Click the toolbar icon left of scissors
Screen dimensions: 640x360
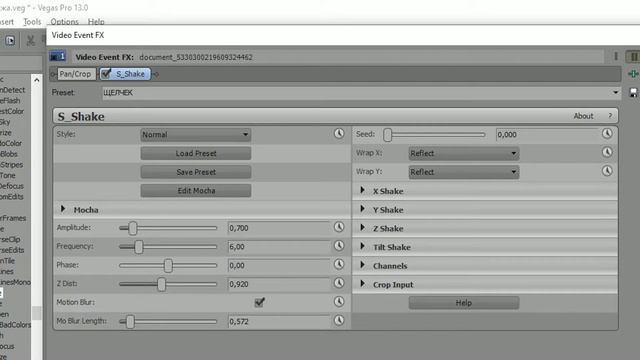10,40
